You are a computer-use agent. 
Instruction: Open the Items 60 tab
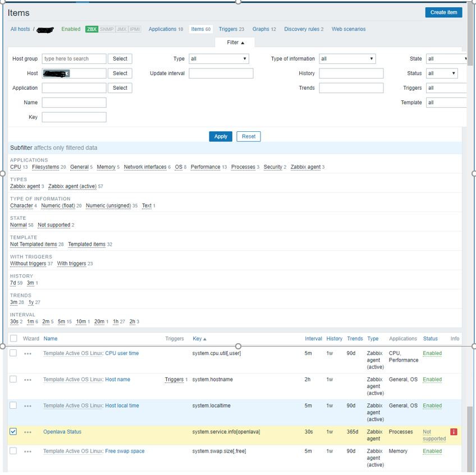pos(200,29)
